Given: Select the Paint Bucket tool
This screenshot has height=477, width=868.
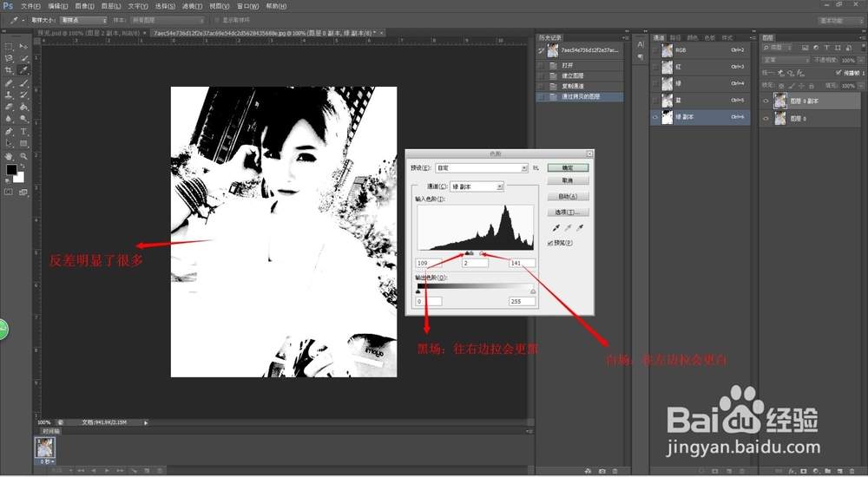Looking at the screenshot, I should 23,107.
